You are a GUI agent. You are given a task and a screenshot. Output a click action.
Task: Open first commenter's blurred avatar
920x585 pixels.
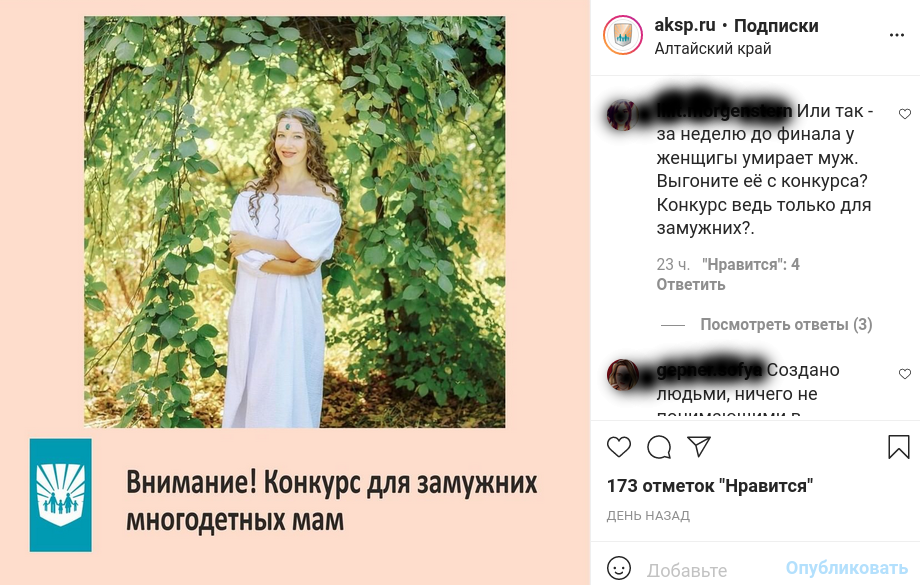pos(623,114)
